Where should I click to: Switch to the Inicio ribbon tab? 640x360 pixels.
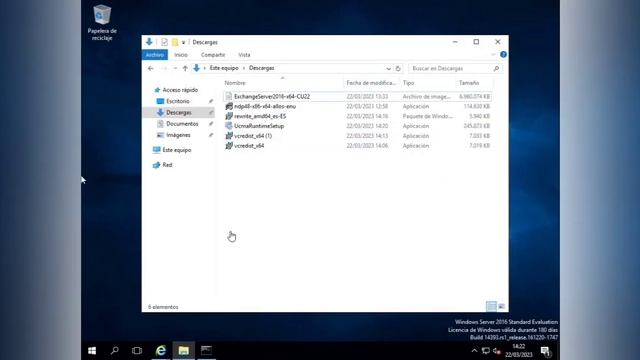point(181,55)
